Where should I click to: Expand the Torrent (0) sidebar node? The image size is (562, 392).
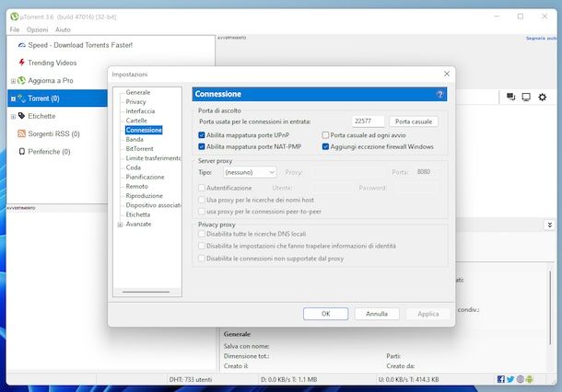13,98
